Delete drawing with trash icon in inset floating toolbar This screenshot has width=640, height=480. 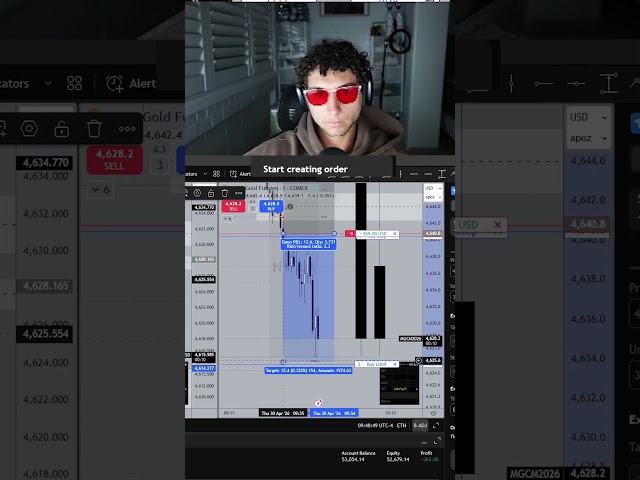224,193
